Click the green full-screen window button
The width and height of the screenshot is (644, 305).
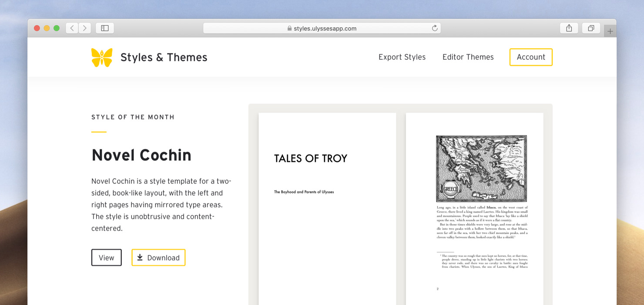[x=57, y=28]
